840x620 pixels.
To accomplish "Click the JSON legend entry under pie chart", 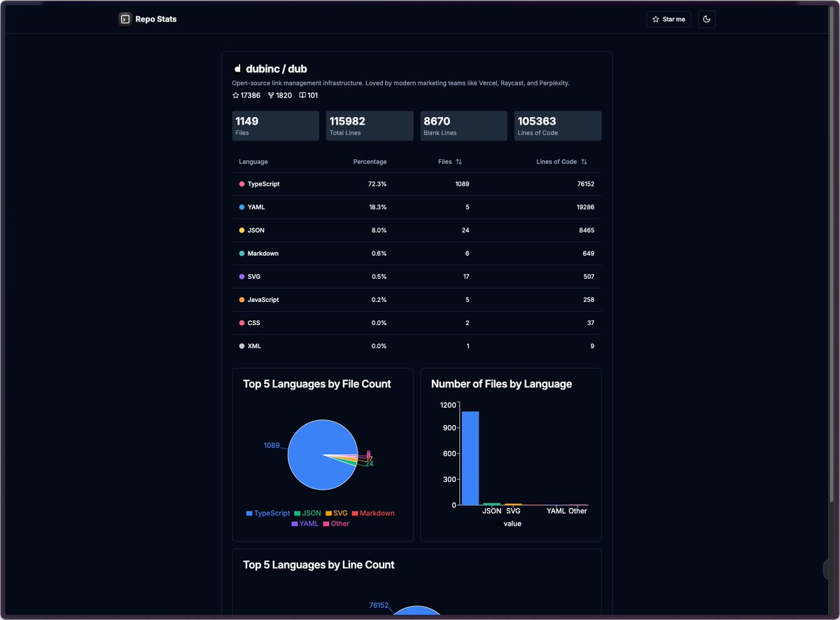I will tap(307, 514).
